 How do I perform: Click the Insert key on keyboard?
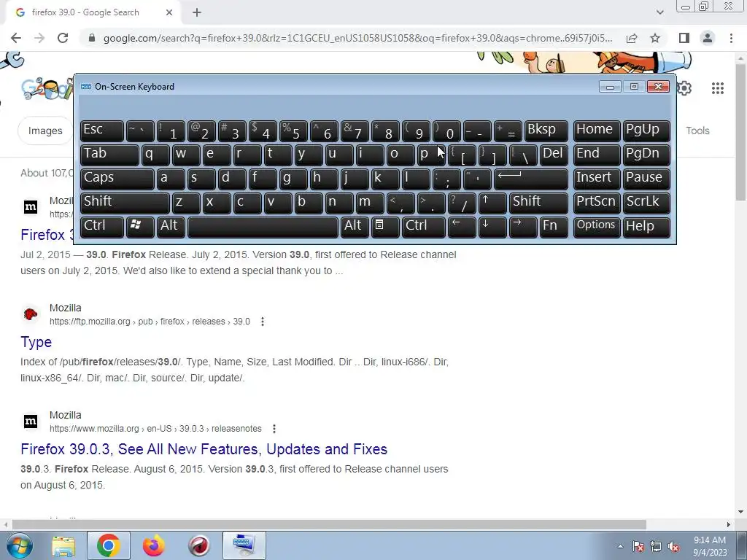point(597,179)
